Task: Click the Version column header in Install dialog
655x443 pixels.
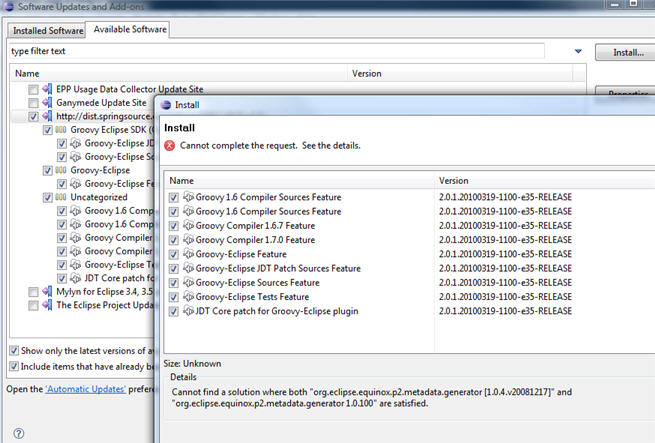Action: tap(545, 181)
